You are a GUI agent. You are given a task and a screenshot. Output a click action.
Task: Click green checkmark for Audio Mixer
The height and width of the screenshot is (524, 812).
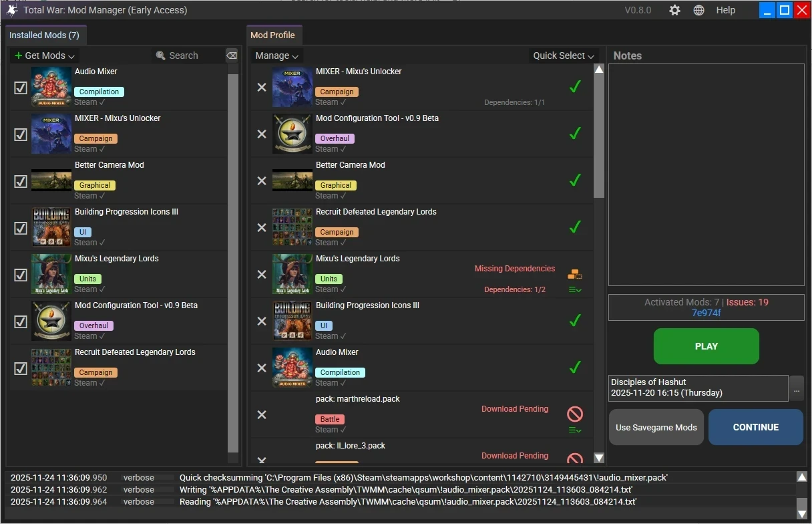tap(574, 367)
